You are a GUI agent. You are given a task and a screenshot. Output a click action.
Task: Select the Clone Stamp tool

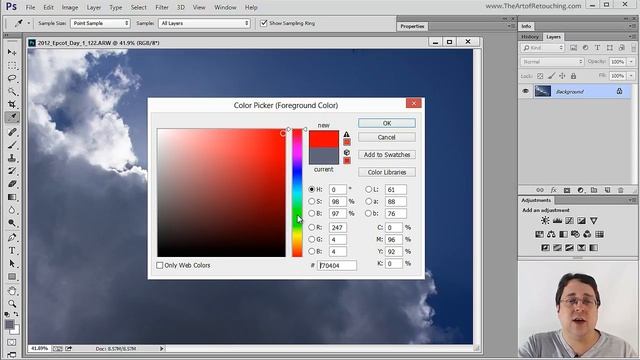[12, 158]
